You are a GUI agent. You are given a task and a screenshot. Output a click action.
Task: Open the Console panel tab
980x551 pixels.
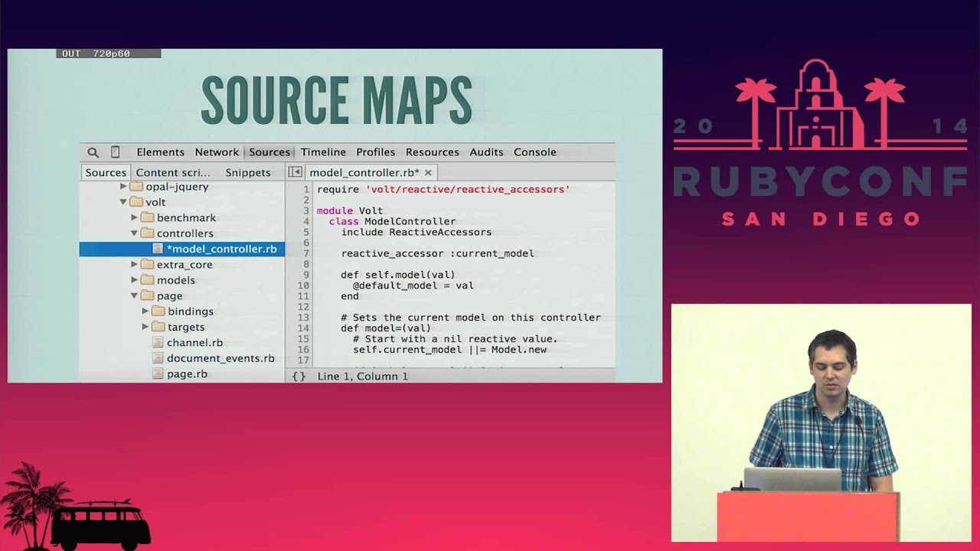(x=535, y=152)
